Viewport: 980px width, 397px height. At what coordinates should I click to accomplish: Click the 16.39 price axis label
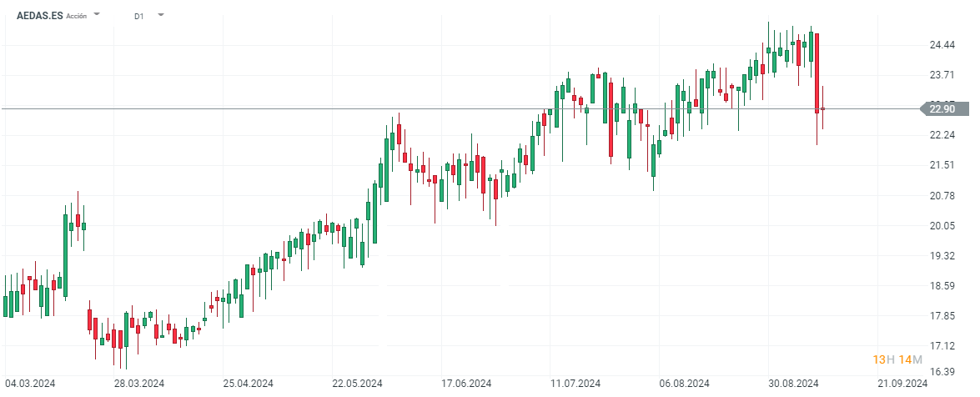(x=942, y=372)
